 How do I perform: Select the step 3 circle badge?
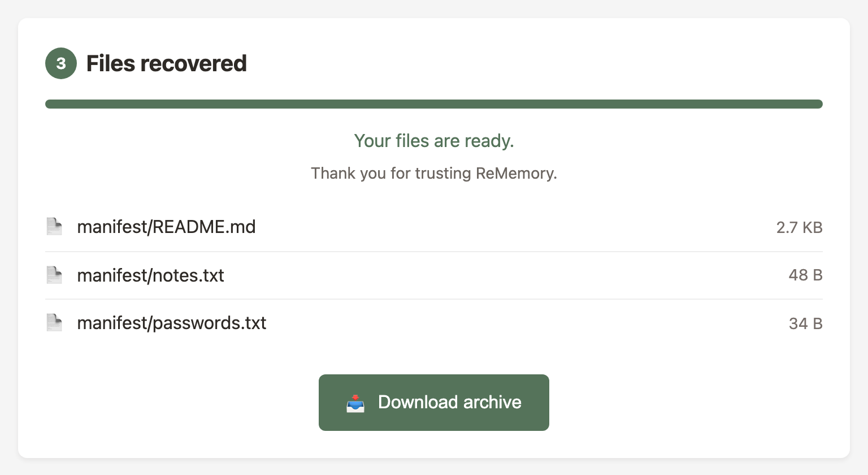point(60,63)
